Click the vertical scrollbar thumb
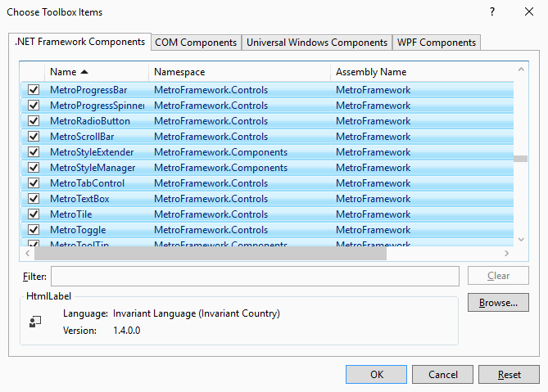Image resolution: width=548 pixels, height=392 pixels. 521,160
